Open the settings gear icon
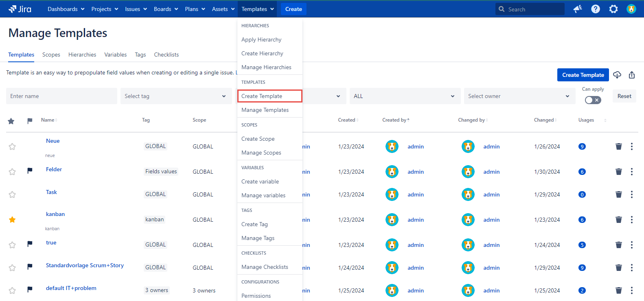Screen dimensions: 644x301 (613, 9)
